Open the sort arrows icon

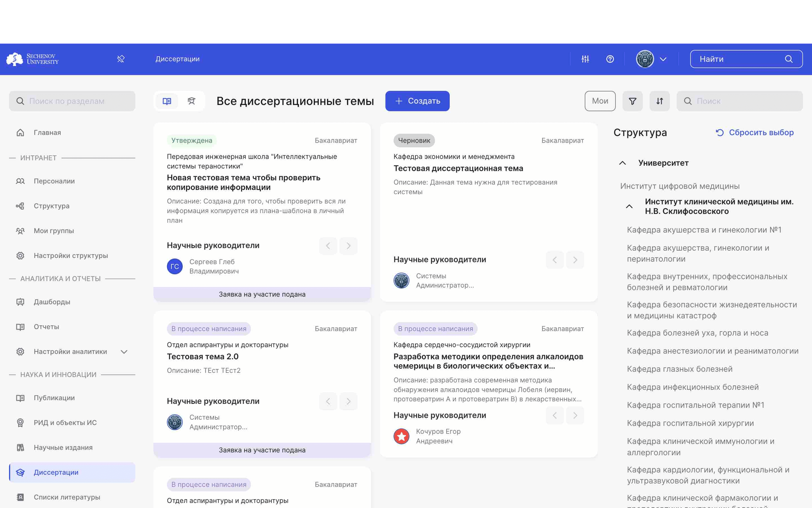click(660, 101)
